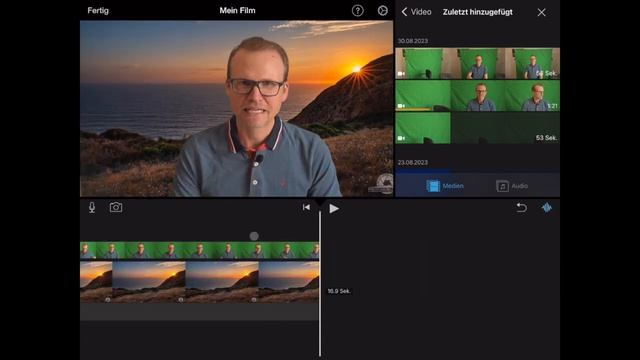Switch to the Audio tab
Screen dimensions: 640x360
pyautogui.click(x=512, y=186)
